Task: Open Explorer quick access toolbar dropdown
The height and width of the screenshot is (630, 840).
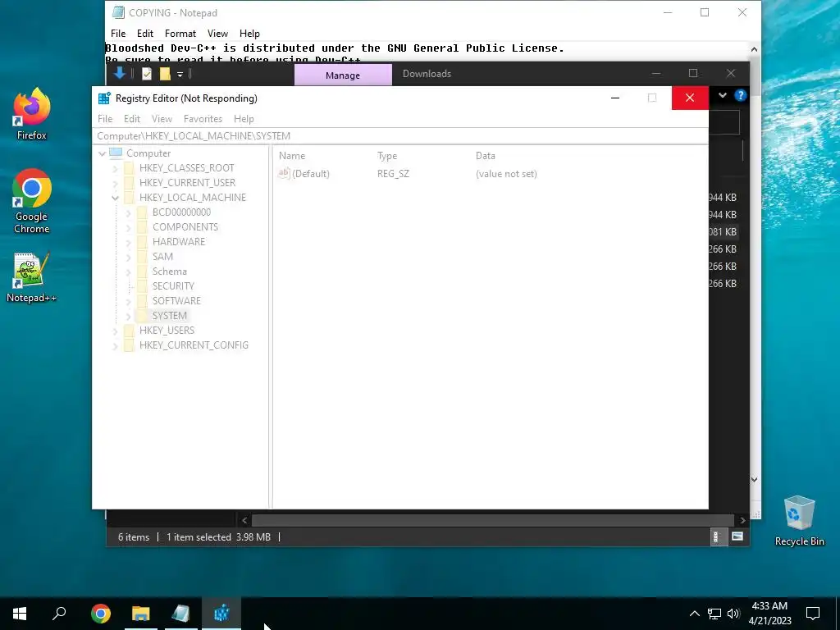Action: click(180, 75)
